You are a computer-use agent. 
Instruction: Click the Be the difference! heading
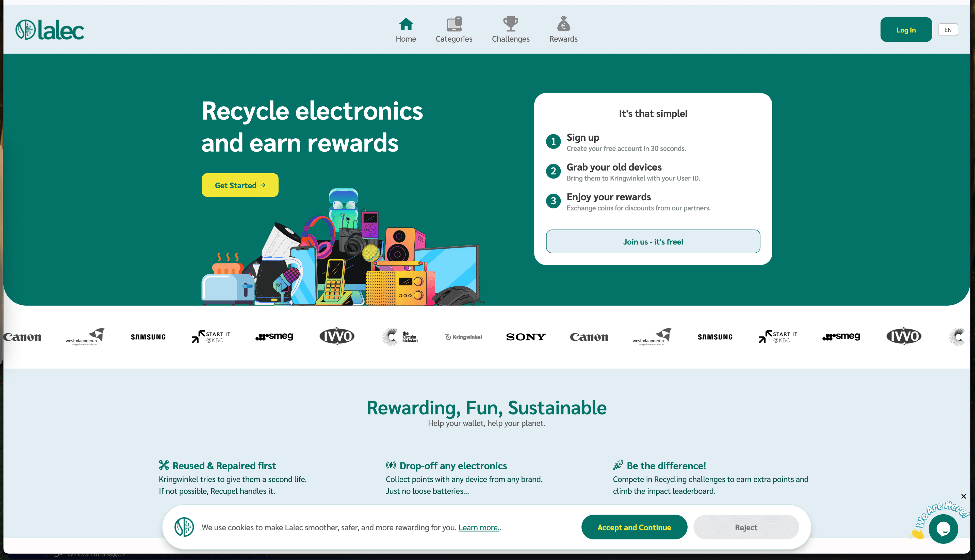(x=666, y=466)
